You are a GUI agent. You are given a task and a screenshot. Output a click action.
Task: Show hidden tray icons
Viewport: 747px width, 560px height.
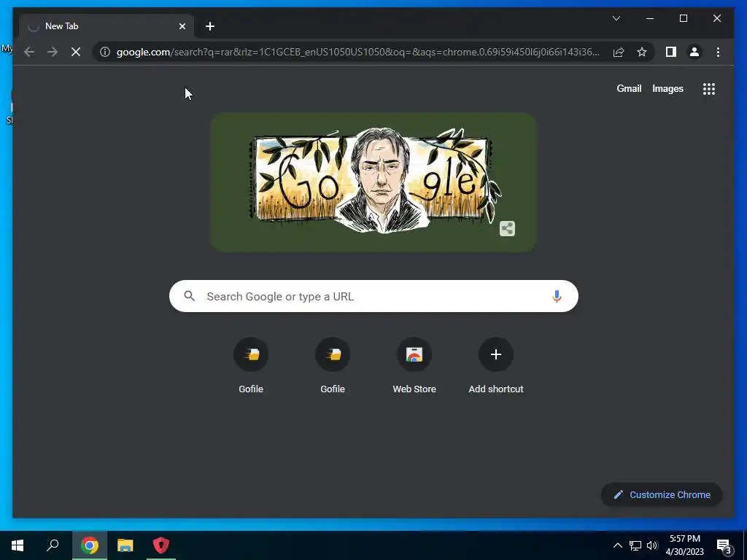[x=617, y=545]
